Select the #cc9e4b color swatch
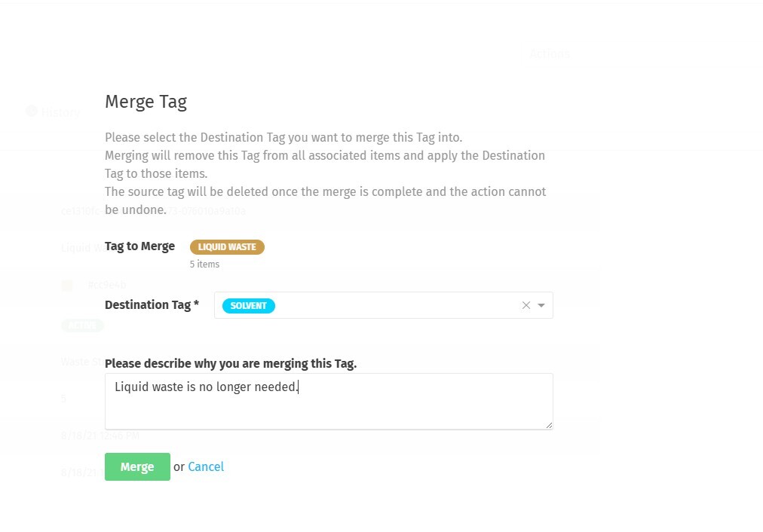 [67, 285]
